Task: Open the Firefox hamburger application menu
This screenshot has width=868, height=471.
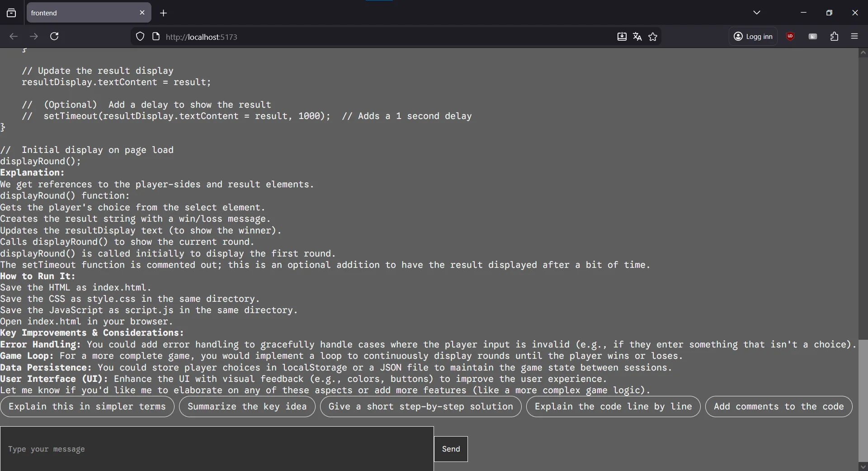Action: (854, 36)
